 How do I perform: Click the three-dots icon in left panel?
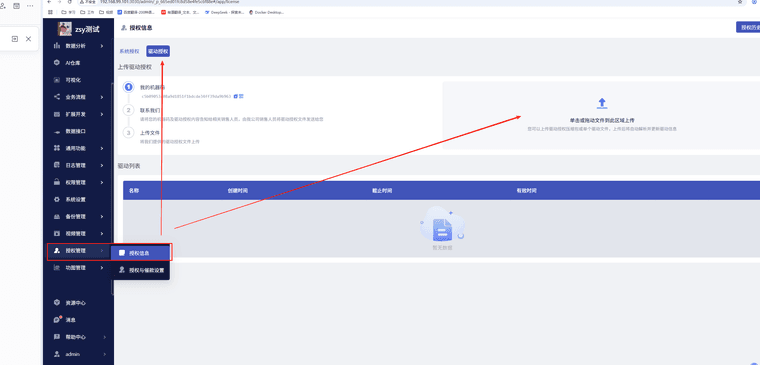[x=30, y=6]
